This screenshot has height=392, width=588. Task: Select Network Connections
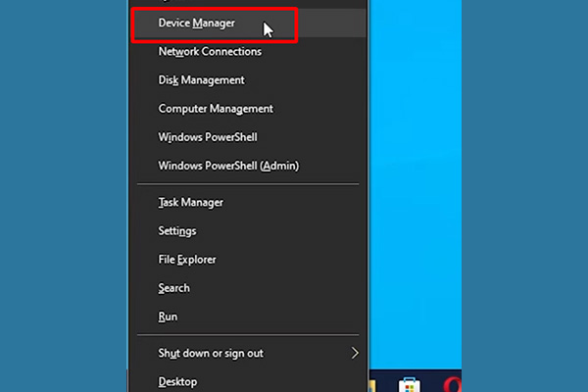coord(248,52)
